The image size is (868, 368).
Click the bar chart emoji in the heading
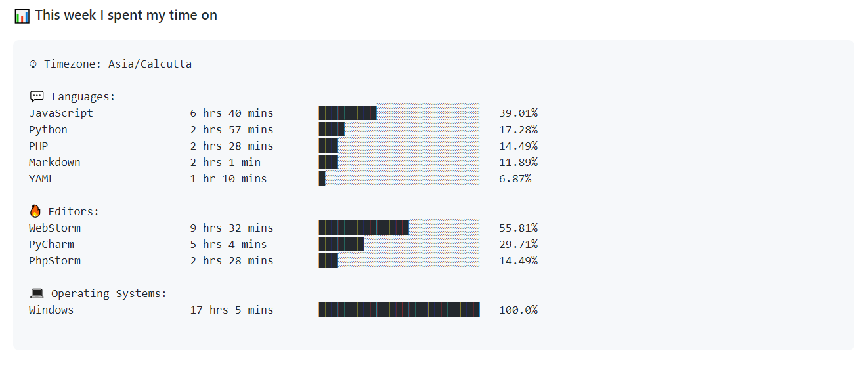coord(22,16)
